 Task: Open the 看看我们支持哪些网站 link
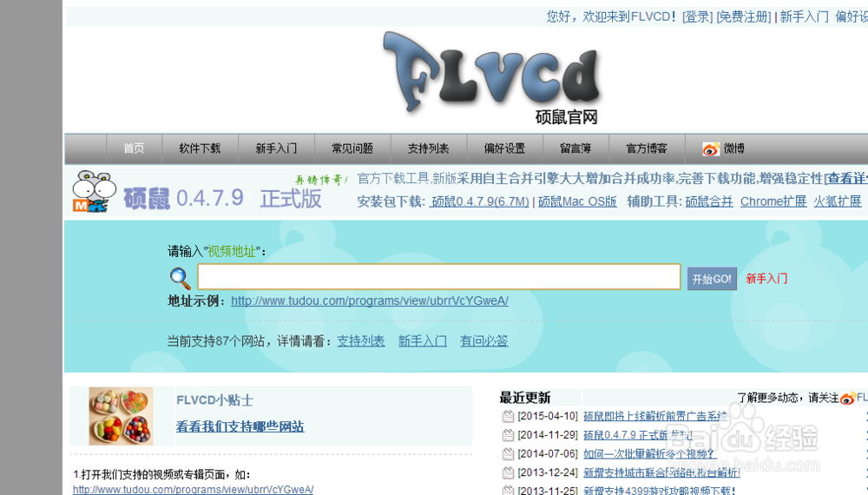click(240, 426)
